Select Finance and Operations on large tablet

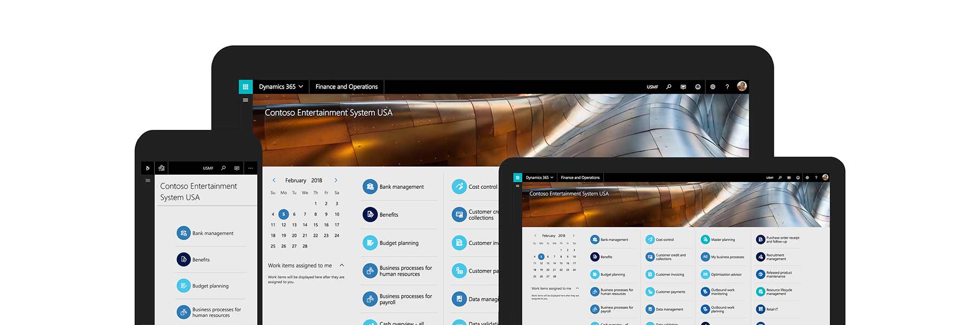pyautogui.click(x=347, y=87)
